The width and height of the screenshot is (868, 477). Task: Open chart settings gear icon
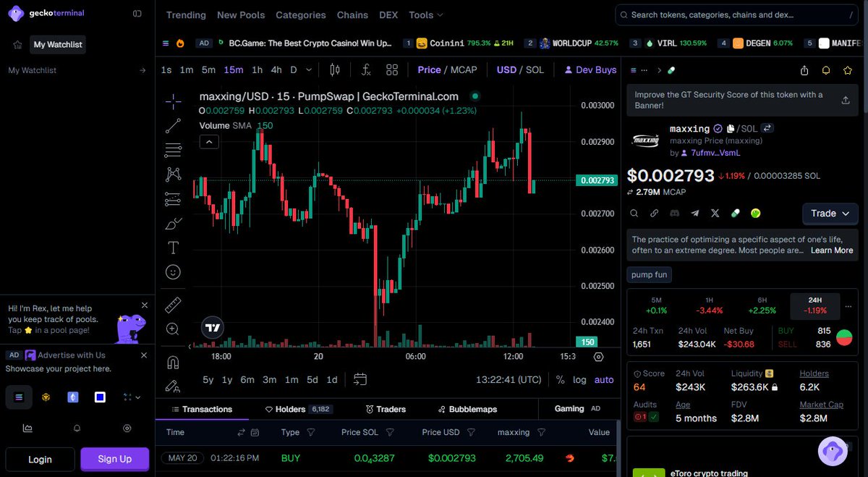click(598, 357)
